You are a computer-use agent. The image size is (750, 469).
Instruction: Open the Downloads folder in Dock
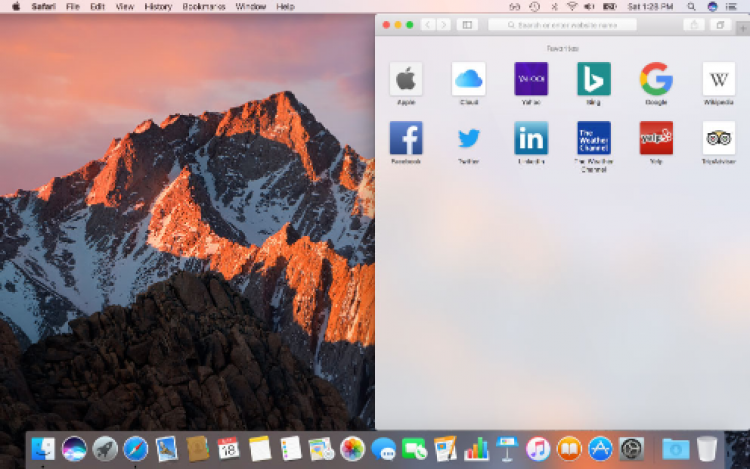point(675,449)
